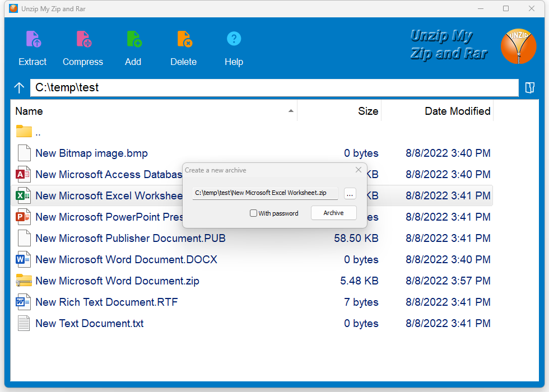This screenshot has width=549, height=392.
Task: Click the Bitmap image file icon
Action: (24, 153)
